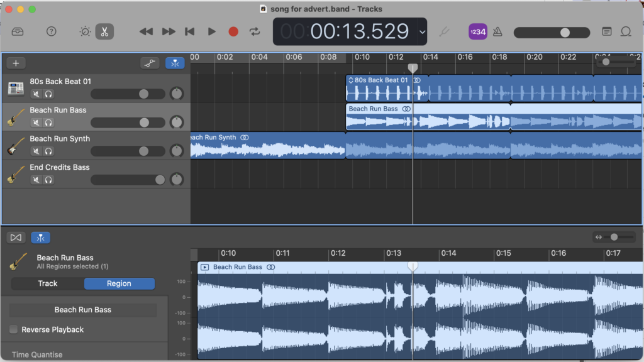The image size is (644, 362).
Task: Solo the Beach Run Bass track
Action: 48,123
